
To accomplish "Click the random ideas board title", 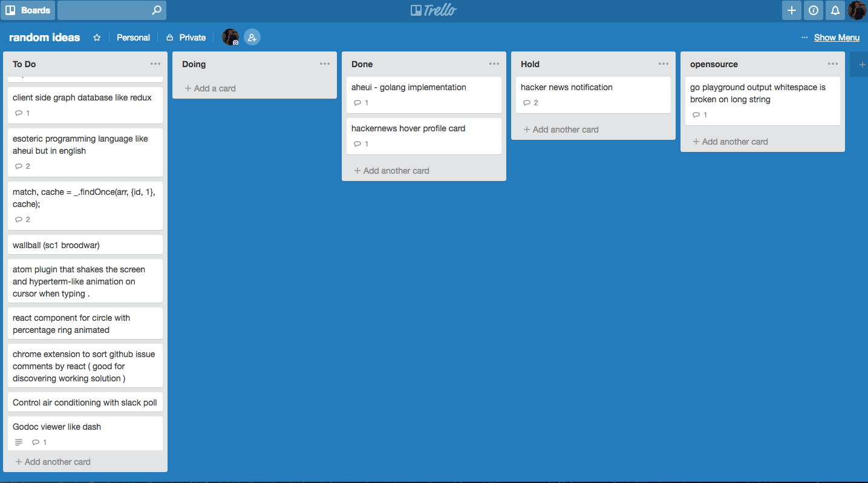I will (x=45, y=38).
